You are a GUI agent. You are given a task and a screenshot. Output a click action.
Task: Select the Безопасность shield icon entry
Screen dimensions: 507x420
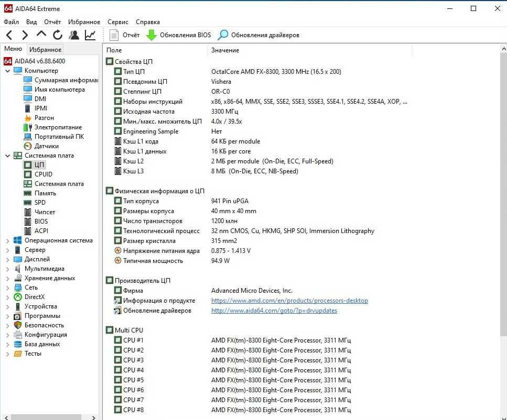tap(39, 325)
